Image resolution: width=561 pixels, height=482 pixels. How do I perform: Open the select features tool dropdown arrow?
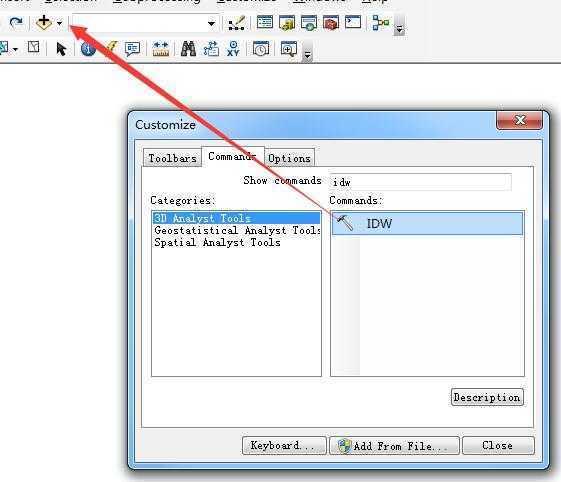click(15, 49)
